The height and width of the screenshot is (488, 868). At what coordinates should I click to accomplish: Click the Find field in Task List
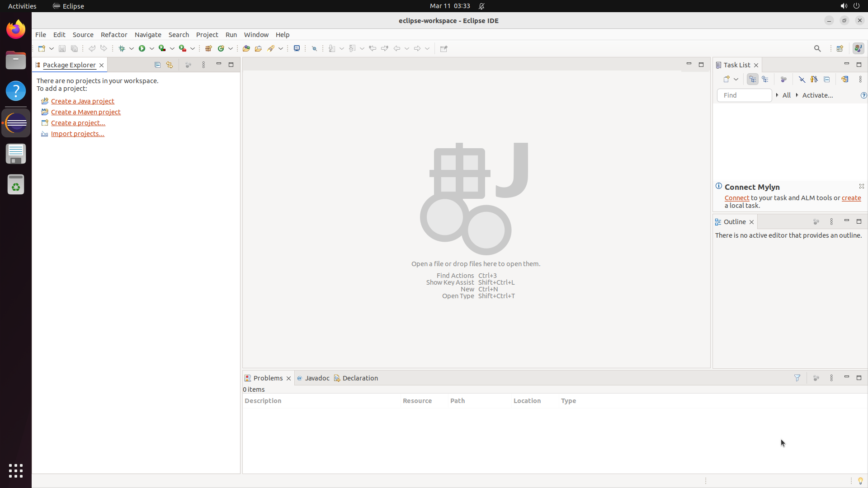[x=744, y=95]
